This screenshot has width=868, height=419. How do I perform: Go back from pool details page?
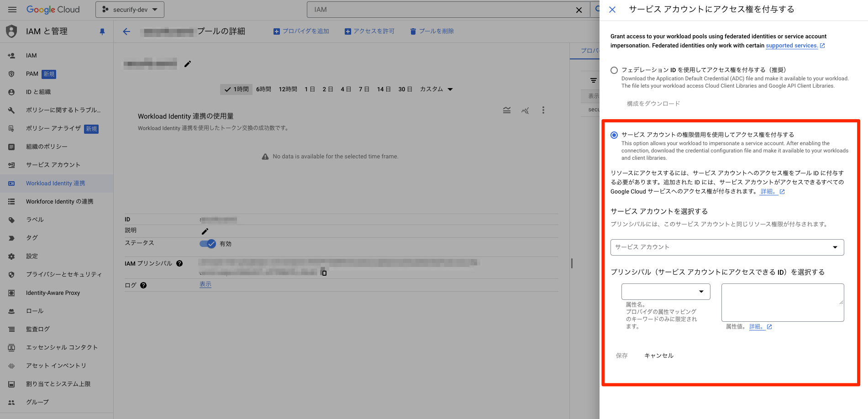click(127, 31)
